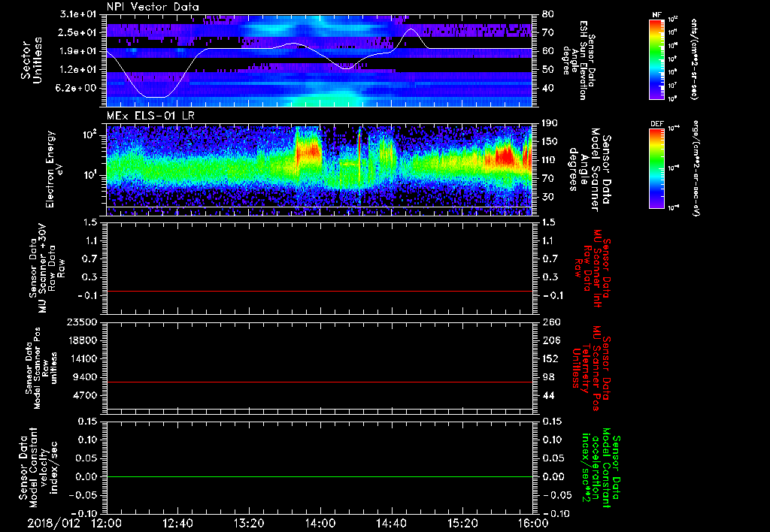Click the '2018/012' date label
Viewport: 770px width, 532px height.
[53, 523]
